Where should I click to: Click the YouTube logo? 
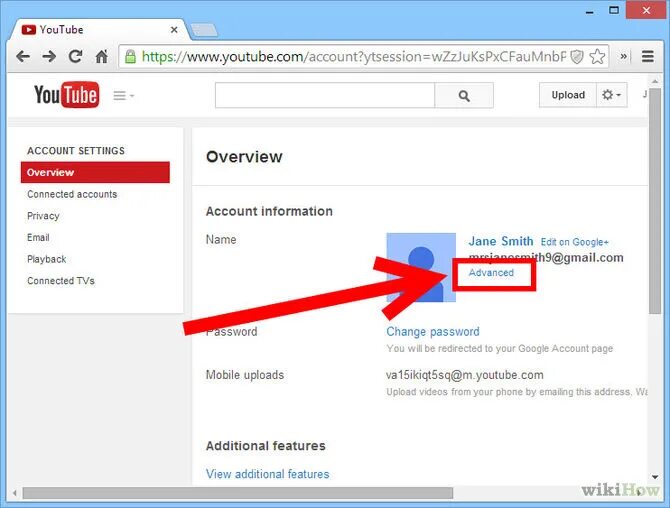67,95
